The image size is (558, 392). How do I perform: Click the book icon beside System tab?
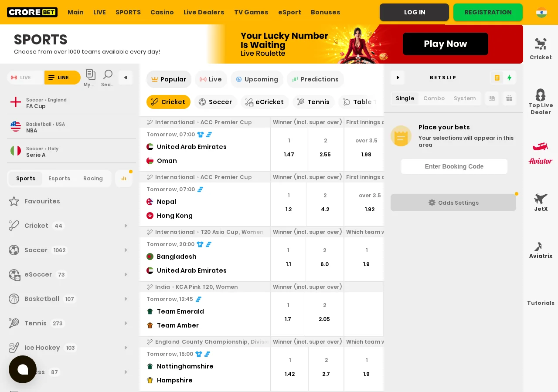click(x=492, y=98)
